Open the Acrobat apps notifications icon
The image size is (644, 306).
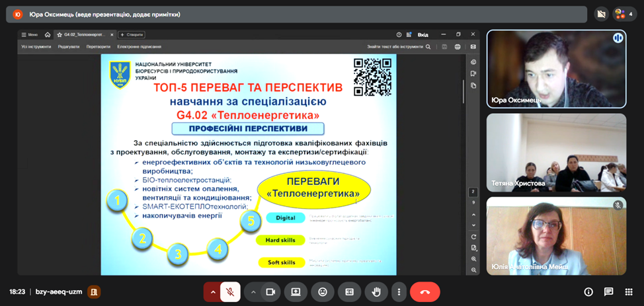(x=409, y=35)
